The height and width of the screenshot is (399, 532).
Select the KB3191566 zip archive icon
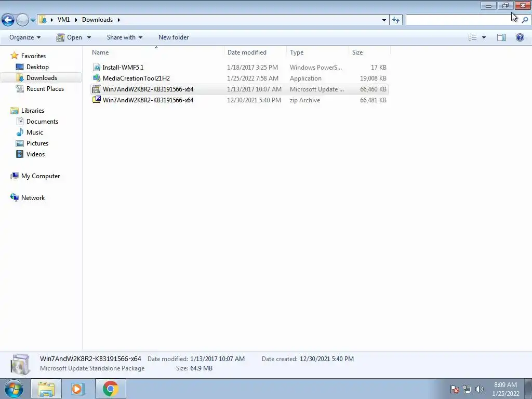click(x=97, y=100)
